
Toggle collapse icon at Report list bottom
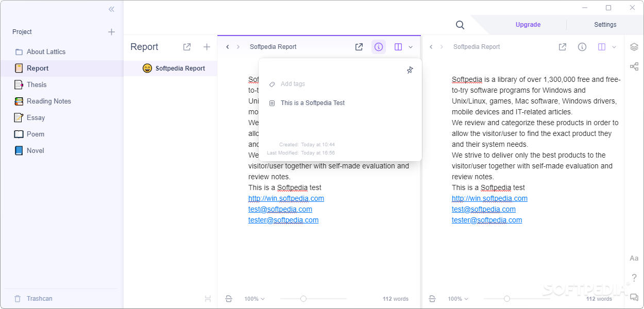(x=208, y=299)
